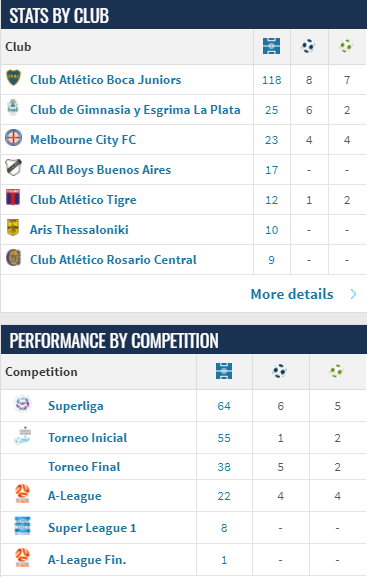
Task: Click the assists green ball icon in competition header
Action: tap(336, 371)
